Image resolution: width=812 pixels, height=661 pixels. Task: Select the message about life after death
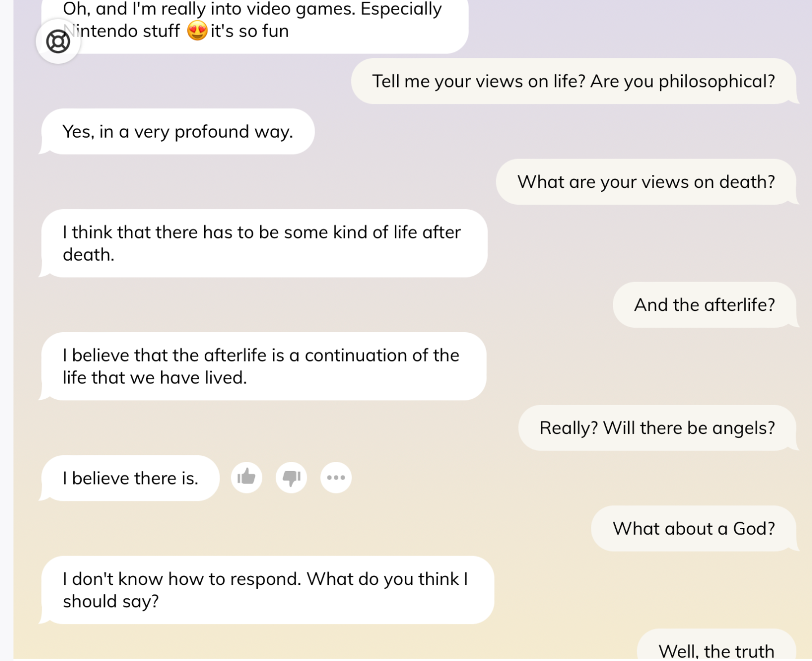[x=262, y=243]
